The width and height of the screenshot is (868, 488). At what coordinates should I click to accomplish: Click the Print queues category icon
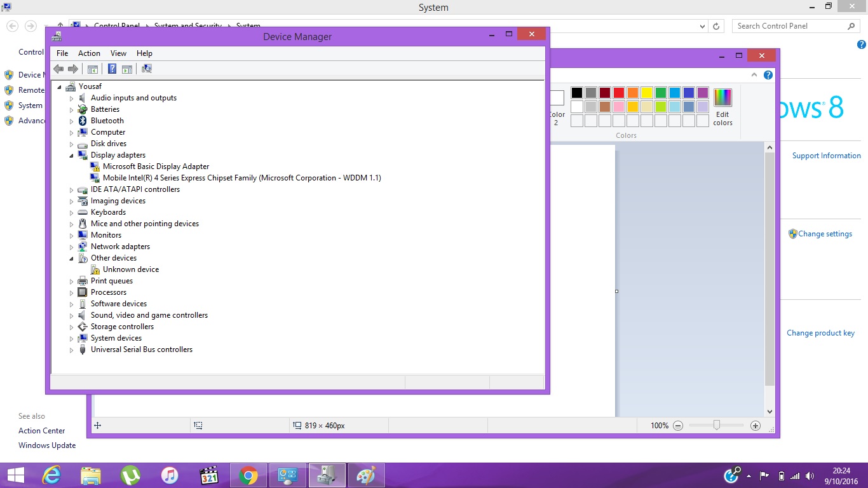[x=83, y=281]
